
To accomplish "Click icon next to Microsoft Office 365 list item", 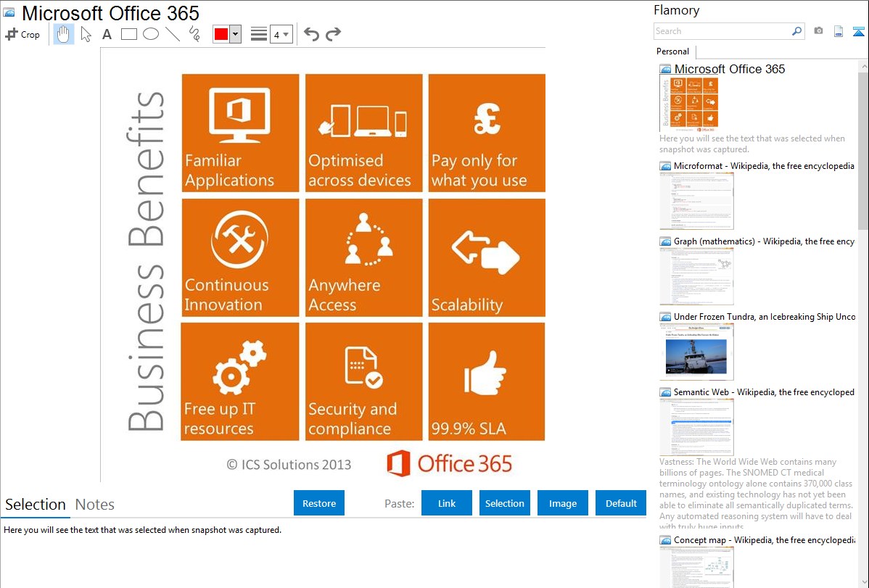I will tap(666, 70).
